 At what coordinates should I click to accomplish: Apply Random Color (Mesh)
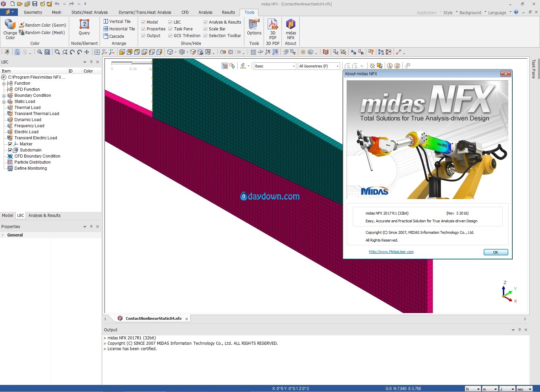[42, 32]
